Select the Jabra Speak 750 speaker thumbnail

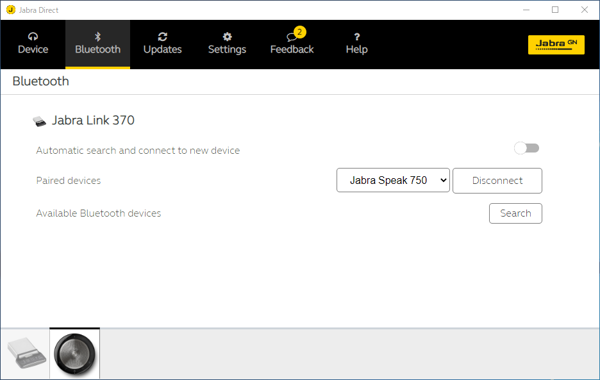75,353
